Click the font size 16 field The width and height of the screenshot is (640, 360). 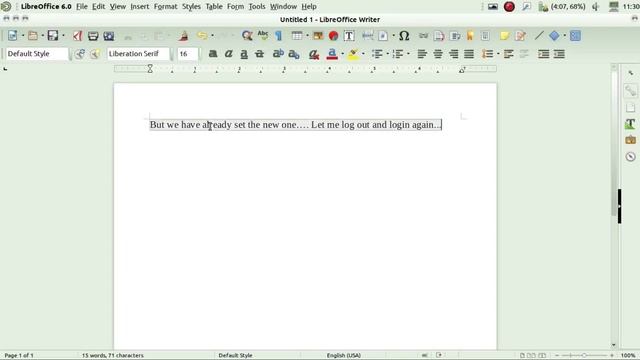point(187,54)
